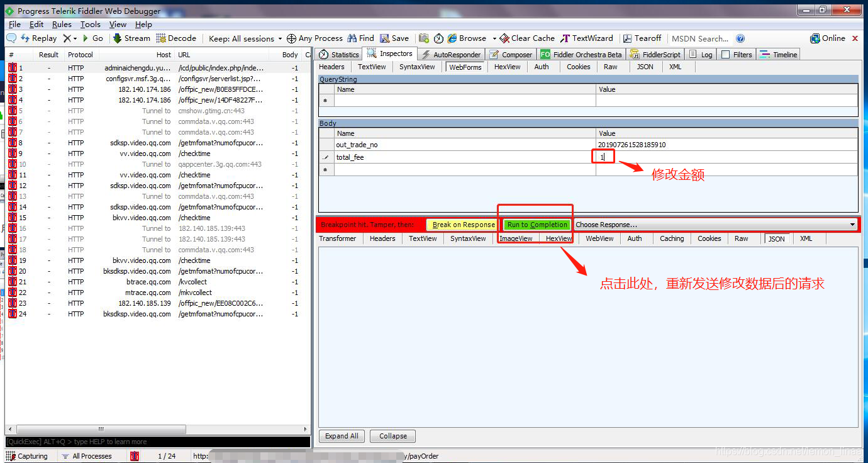Click the Expand All button
The image size is (868, 463).
click(342, 436)
